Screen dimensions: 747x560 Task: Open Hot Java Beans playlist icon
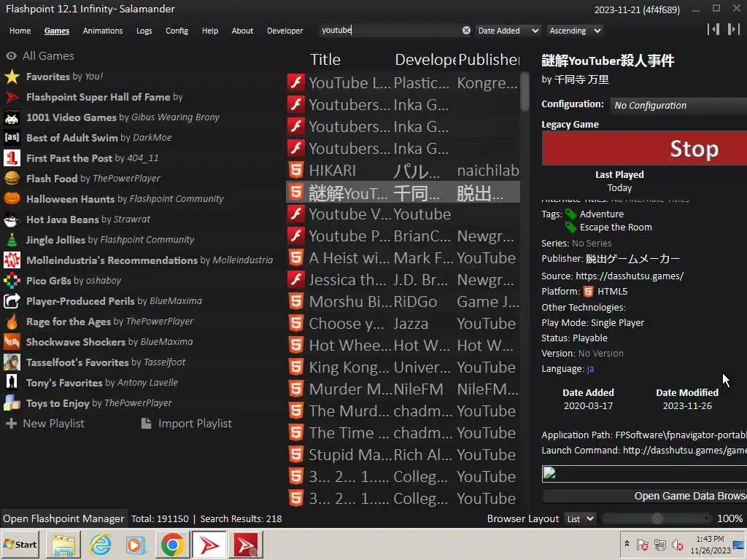[12, 219]
